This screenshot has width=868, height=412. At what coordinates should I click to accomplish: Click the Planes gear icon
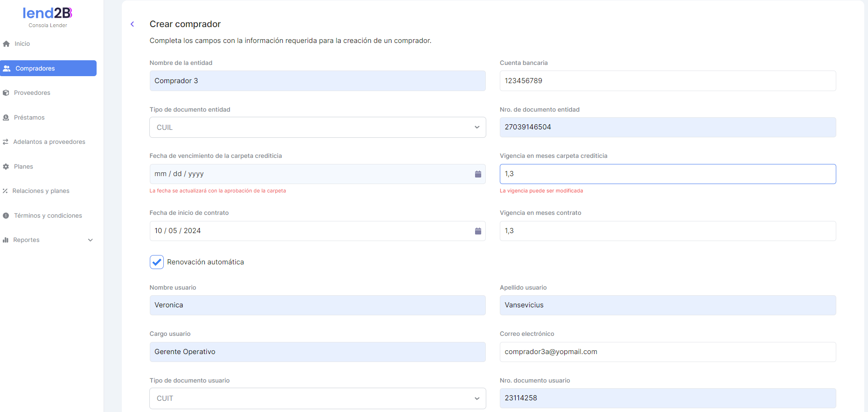(6, 167)
